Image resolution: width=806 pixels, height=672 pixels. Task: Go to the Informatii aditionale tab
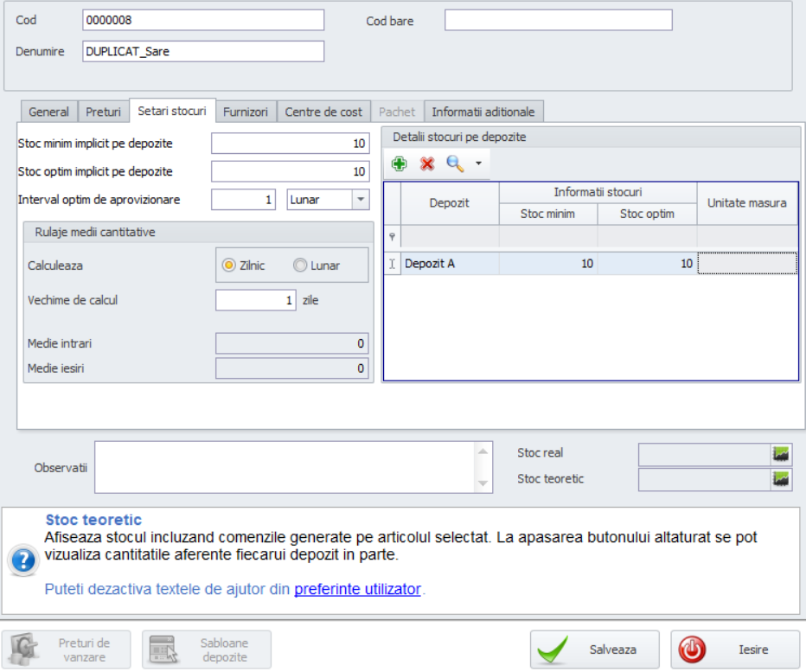483,112
